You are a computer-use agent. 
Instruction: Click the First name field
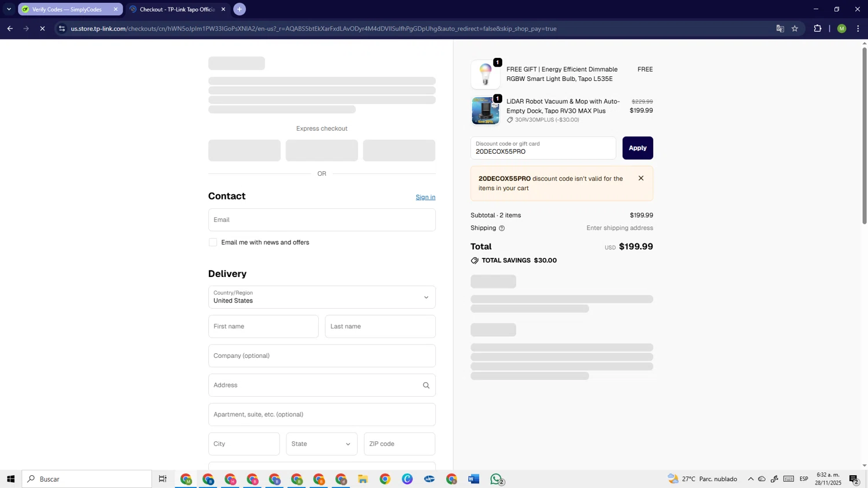(x=263, y=327)
